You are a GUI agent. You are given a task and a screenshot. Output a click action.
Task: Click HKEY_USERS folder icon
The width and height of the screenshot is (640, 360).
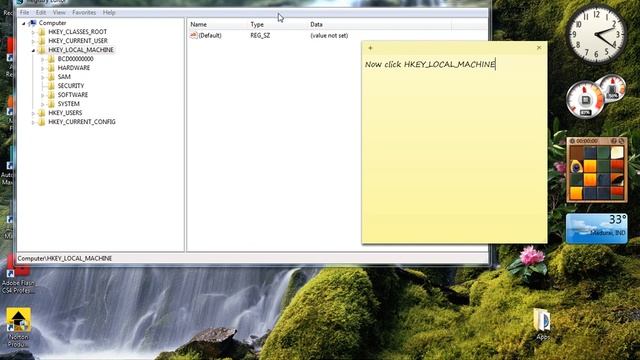pos(42,113)
